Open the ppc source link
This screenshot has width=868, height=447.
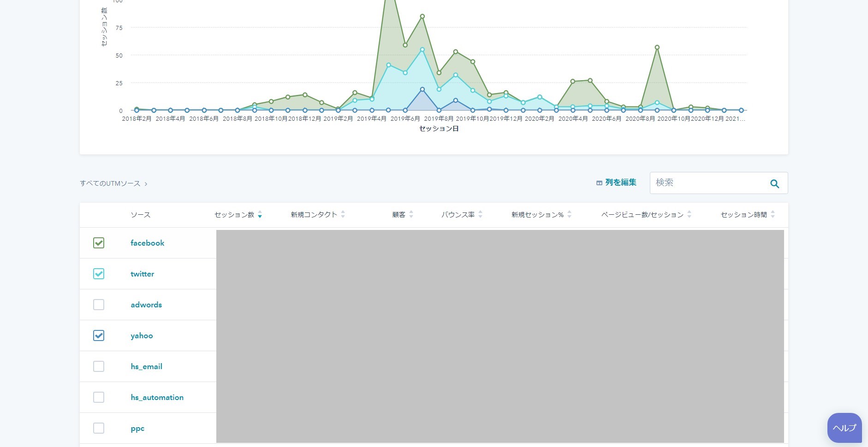[137, 429]
